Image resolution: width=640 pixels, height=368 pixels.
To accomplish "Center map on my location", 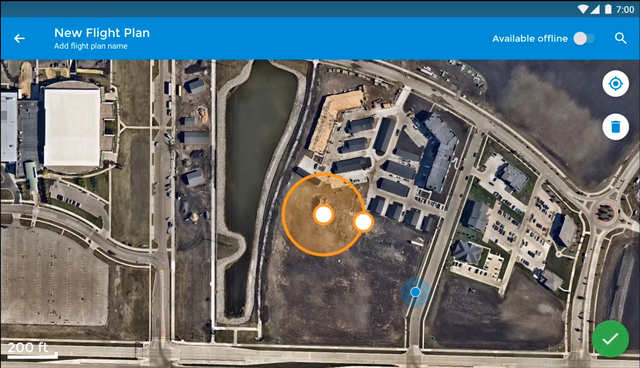I will click(x=616, y=84).
